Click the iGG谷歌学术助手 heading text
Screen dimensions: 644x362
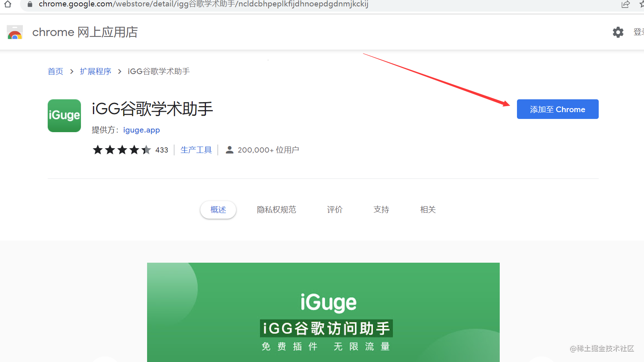(x=152, y=109)
